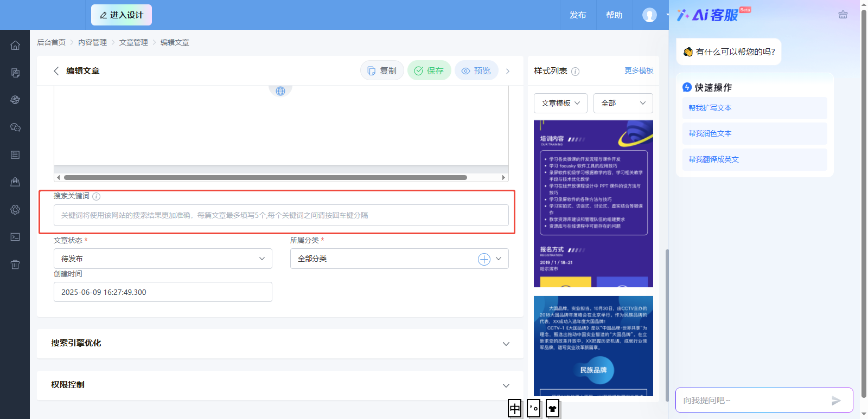Click the 预览 button

(x=476, y=70)
